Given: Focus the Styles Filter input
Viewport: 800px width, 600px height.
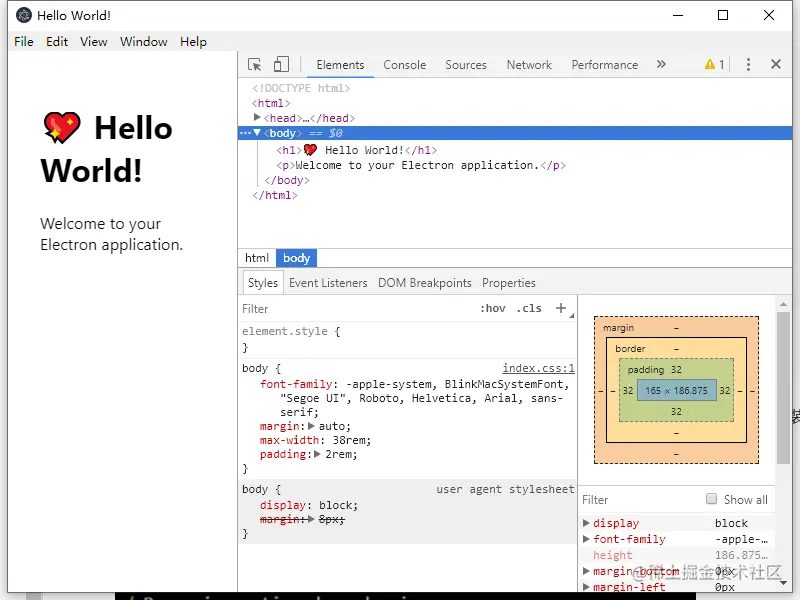Looking at the screenshot, I should pyautogui.click(x=357, y=309).
